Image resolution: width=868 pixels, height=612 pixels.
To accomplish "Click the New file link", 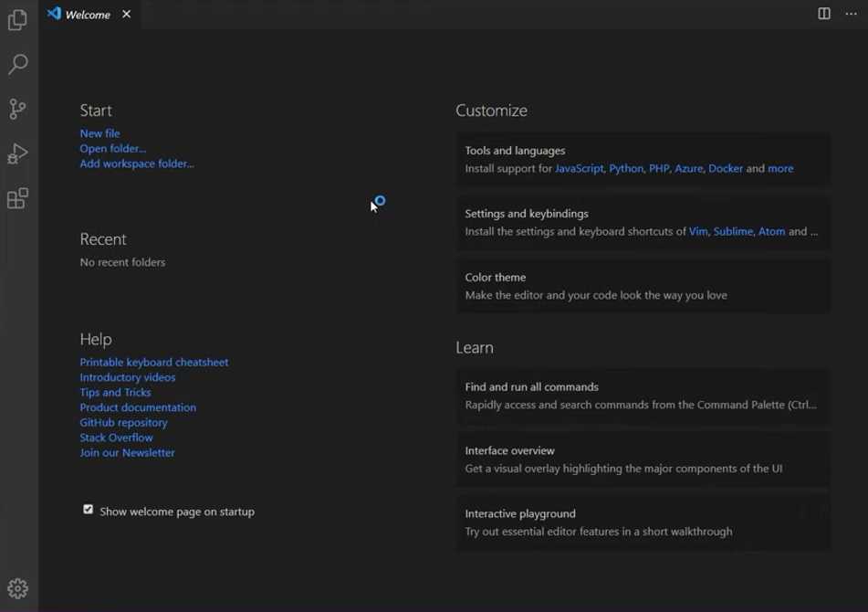I will (99, 133).
